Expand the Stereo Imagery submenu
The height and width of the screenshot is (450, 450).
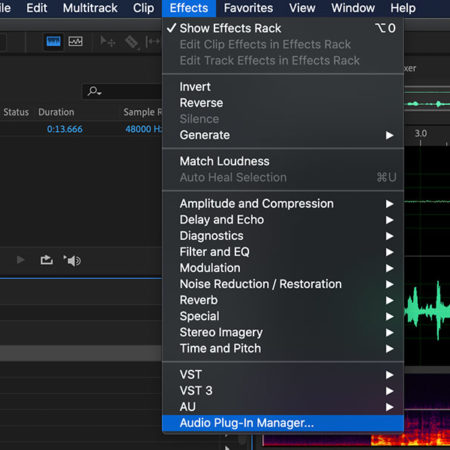click(283, 332)
